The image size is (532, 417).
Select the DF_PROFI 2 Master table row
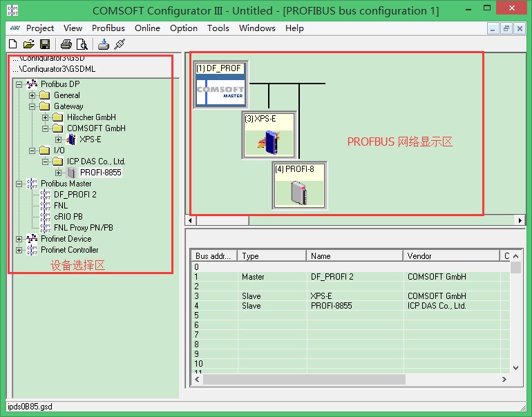[x=351, y=277]
